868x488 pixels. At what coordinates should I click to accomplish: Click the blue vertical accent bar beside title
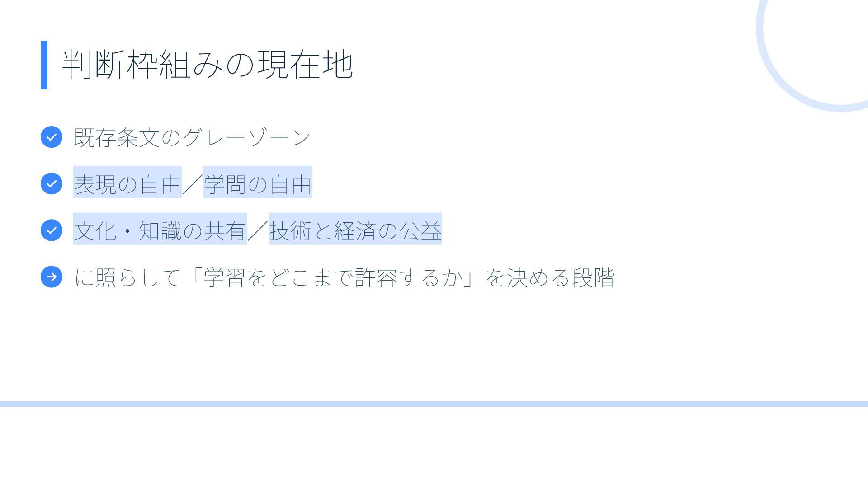click(44, 65)
